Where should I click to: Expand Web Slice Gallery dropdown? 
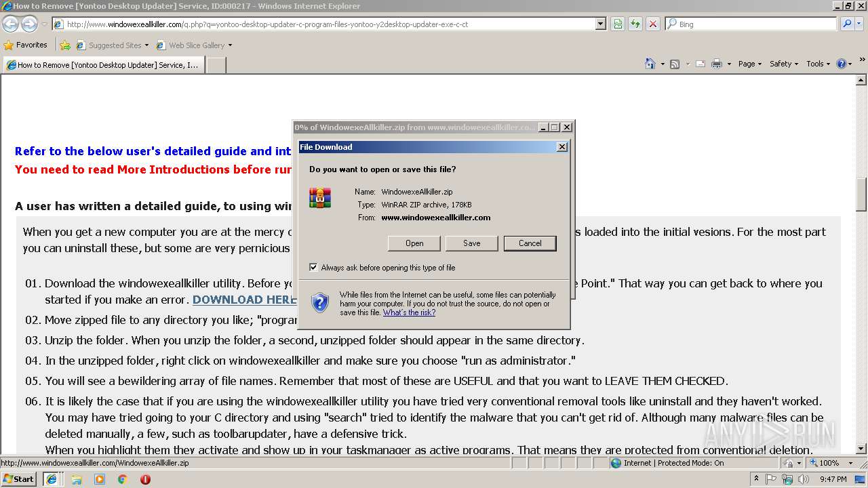[x=230, y=45]
